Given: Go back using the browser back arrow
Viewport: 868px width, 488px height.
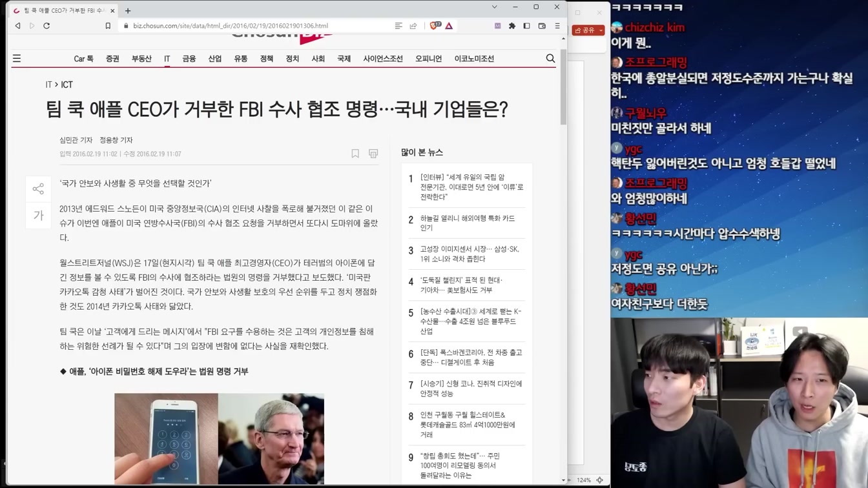Looking at the screenshot, I should click(17, 26).
